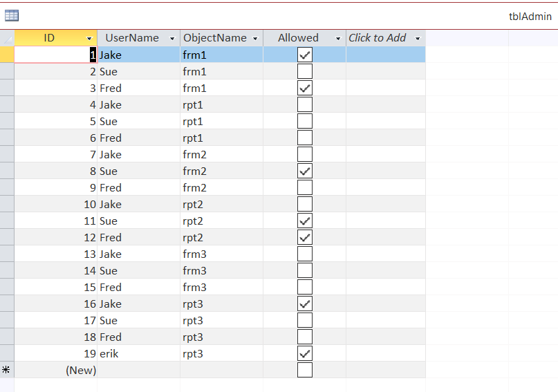Check Allowed for record 10 Jake rpt2

[x=305, y=204]
